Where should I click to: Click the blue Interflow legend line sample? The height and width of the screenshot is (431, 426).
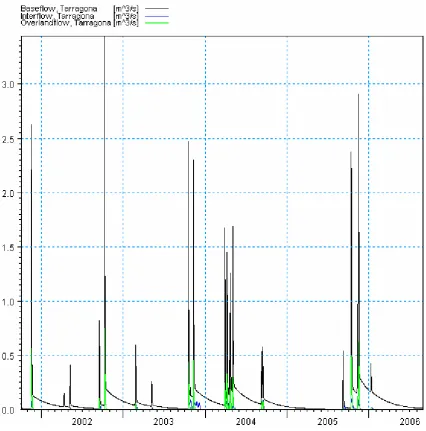click(157, 16)
